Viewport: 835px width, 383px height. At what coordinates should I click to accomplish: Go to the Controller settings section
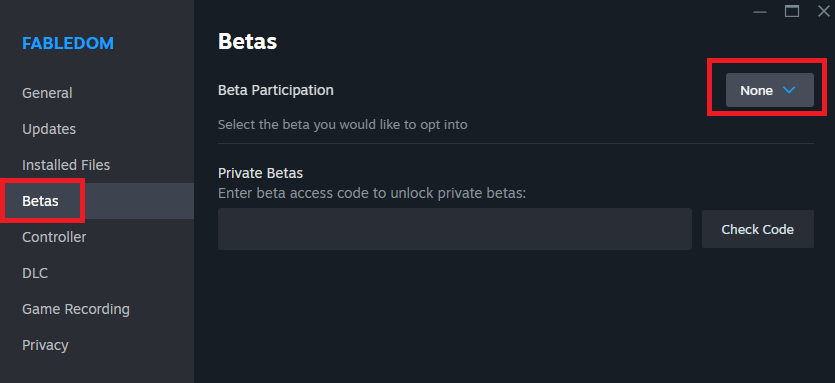click(x=54, y=237)
